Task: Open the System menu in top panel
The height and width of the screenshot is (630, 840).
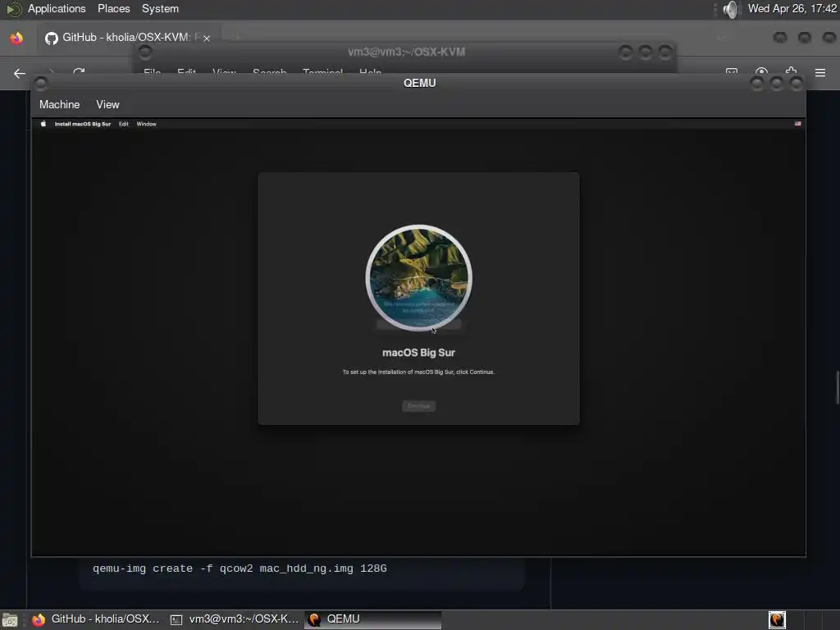Action: (160, 8)
